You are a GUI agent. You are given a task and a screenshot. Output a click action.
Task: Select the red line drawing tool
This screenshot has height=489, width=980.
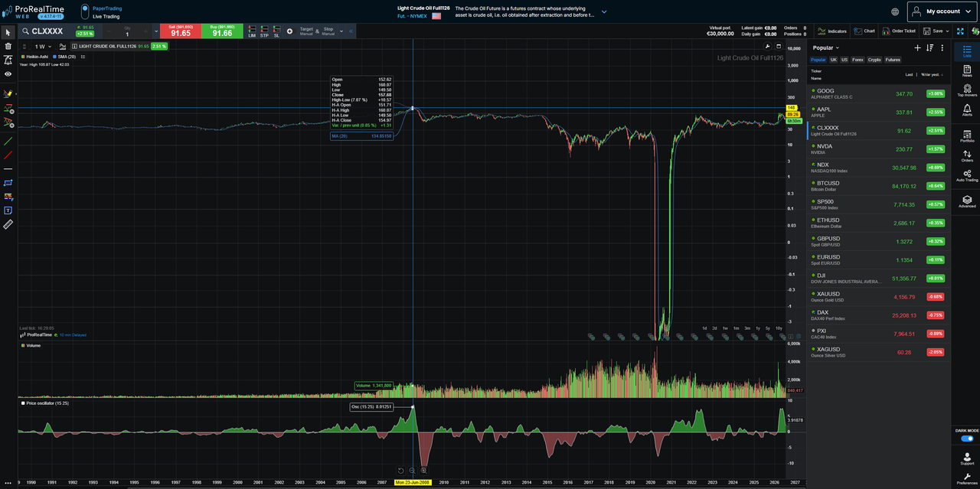[8, 155]
